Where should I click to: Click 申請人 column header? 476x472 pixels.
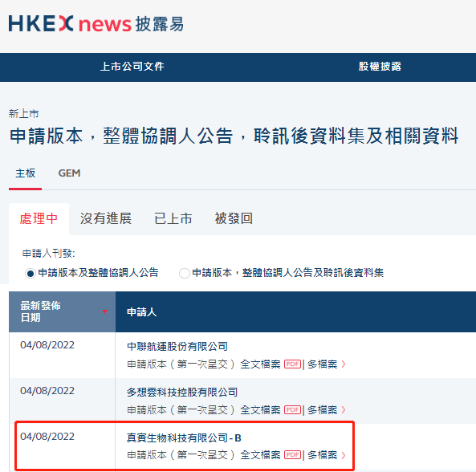pyautogui.click(x=141, y=311)
